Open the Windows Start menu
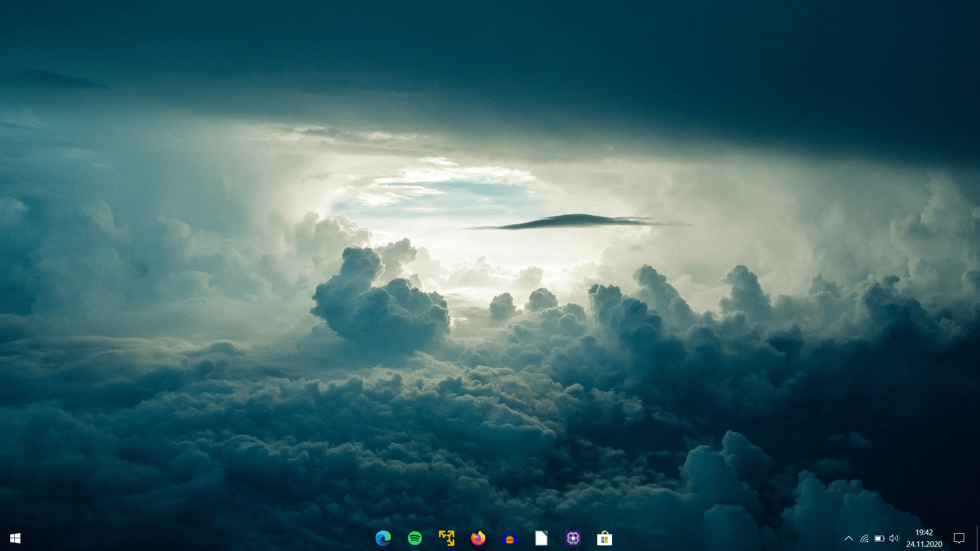Screen dimensions: 980x551 point(15,538)
